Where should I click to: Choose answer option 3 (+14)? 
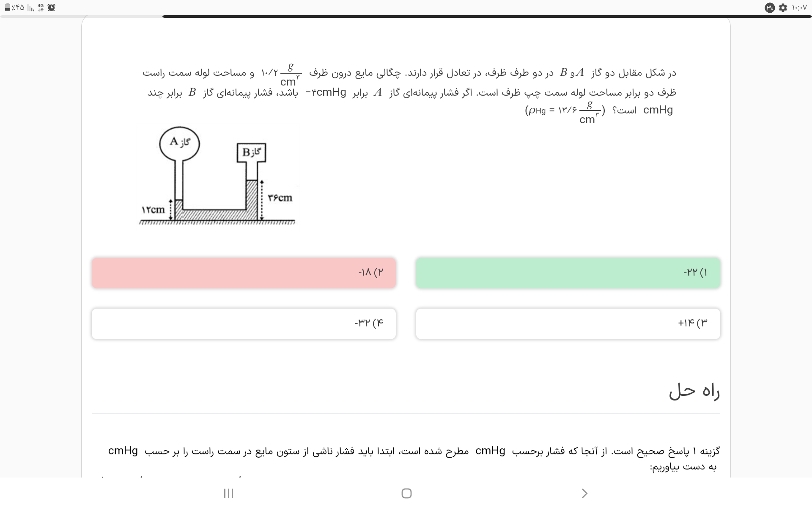(x=568, y=323)
